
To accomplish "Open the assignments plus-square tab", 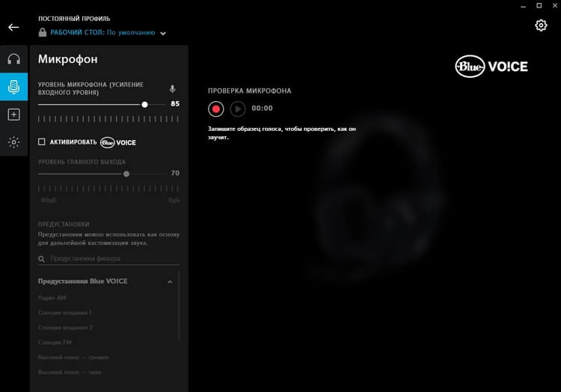I will 14,114.
